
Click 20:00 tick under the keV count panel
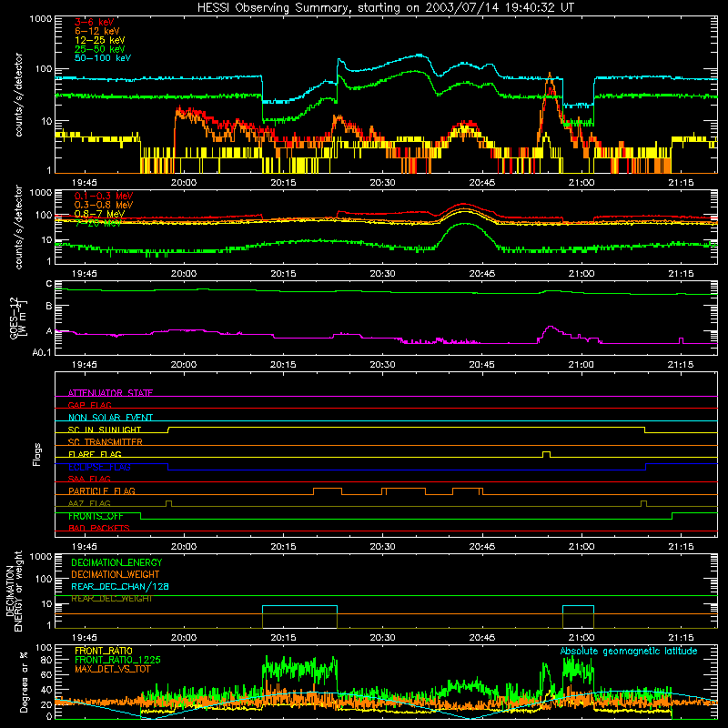coord(184,183)
